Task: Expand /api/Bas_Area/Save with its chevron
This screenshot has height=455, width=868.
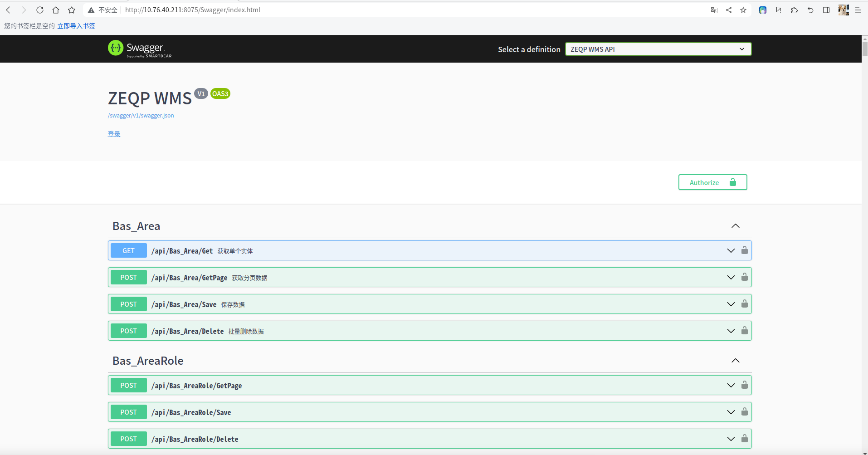Action: pos(731,304)
